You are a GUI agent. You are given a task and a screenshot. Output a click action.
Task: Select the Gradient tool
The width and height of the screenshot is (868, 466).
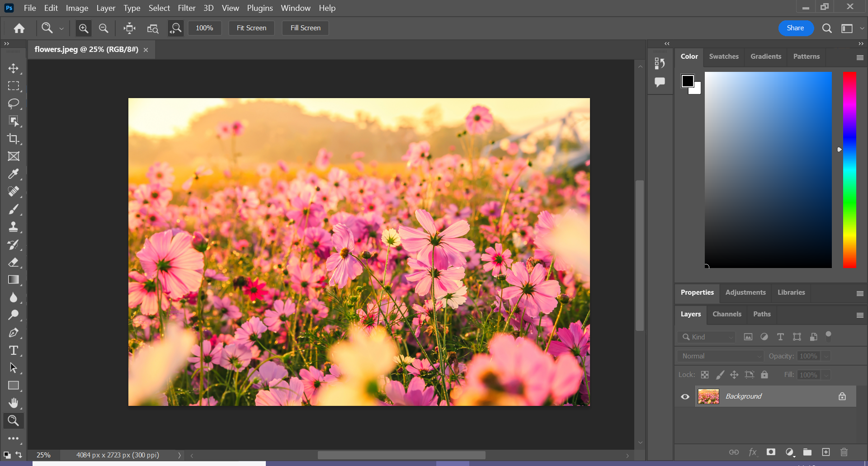(x=14, y=280)
